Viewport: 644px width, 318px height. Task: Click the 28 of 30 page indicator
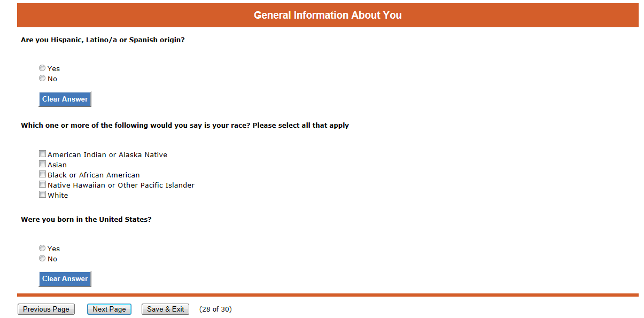(215, 309)
